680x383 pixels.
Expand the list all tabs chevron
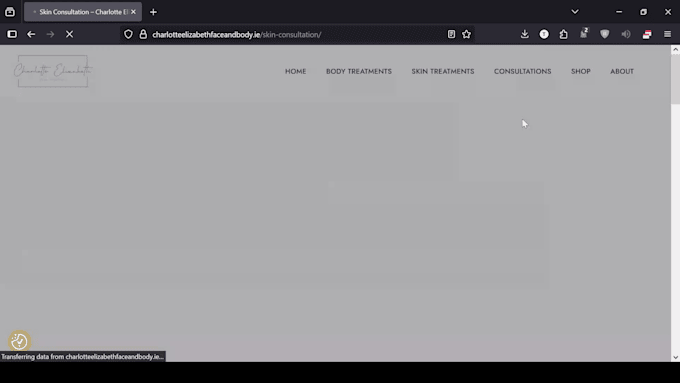tap(575, 12)
